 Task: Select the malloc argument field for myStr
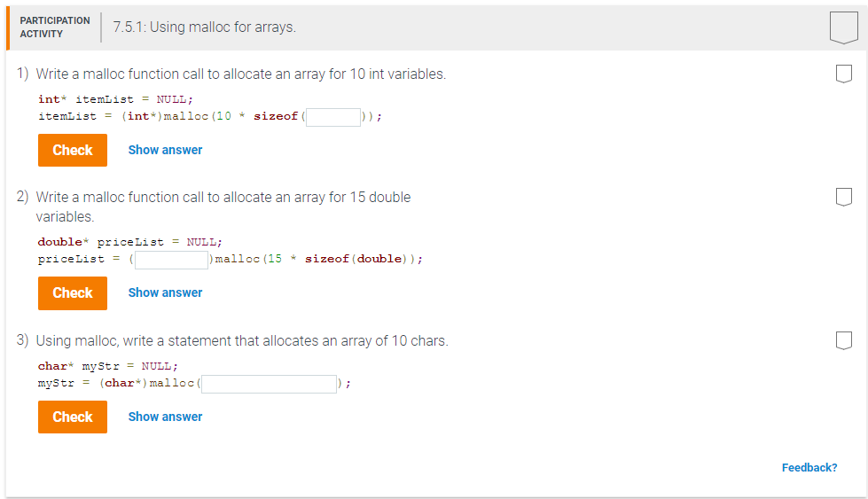click(x=270, y=384)
